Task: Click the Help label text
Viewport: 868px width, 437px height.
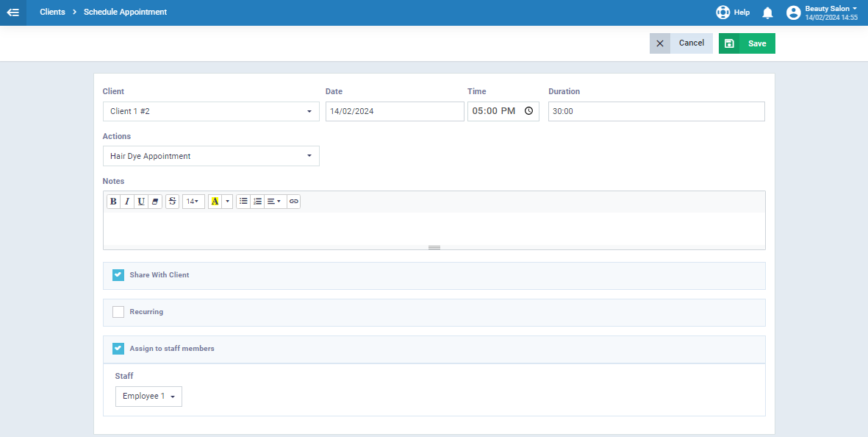Action: pyautogui.click(x=742, y=13)
